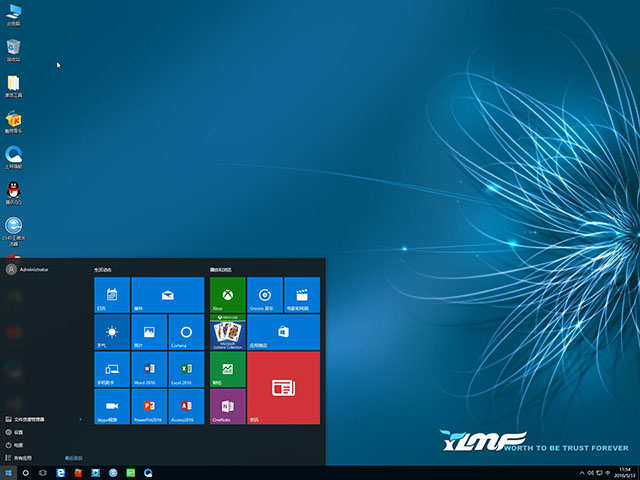Click the Windows Start button
This screenshot has width=640, height=480.
(x=9, y=471)
